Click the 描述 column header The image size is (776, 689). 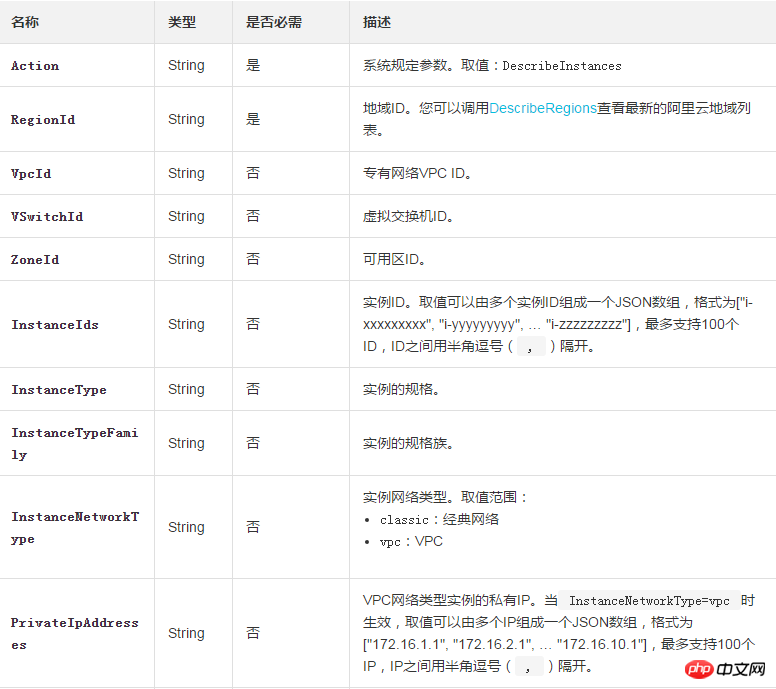377,22
